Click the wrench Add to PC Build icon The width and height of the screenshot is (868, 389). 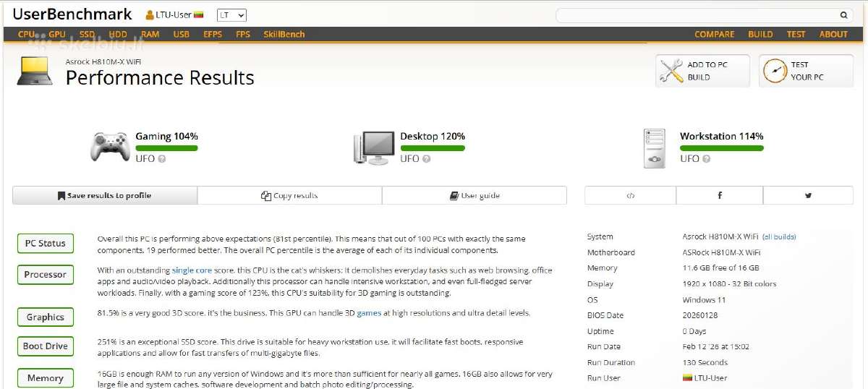coord(671,71)
